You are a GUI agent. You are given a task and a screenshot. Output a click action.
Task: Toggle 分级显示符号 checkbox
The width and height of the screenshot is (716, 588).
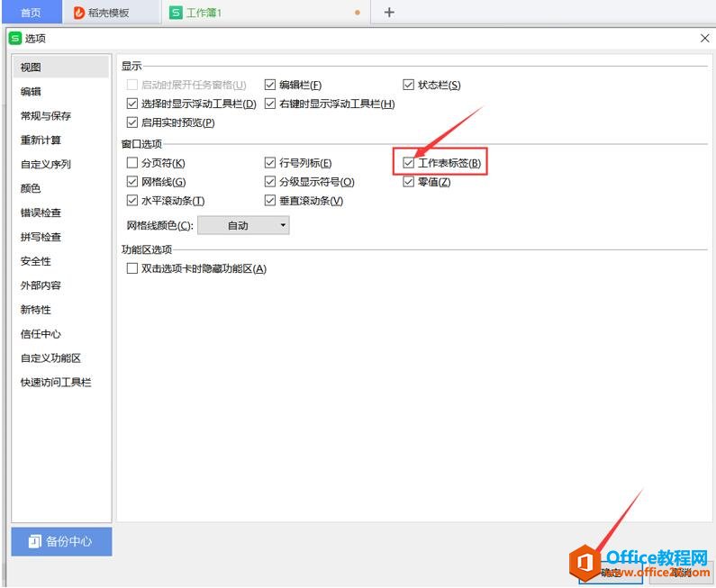270,182
